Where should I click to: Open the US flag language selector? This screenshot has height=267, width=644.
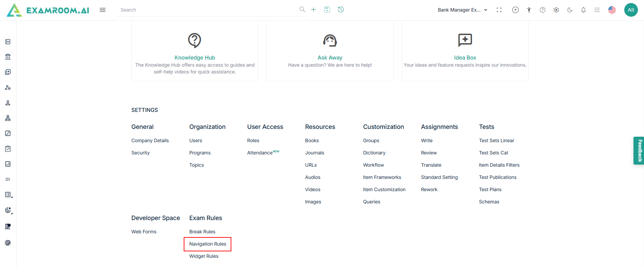(612, 10)
